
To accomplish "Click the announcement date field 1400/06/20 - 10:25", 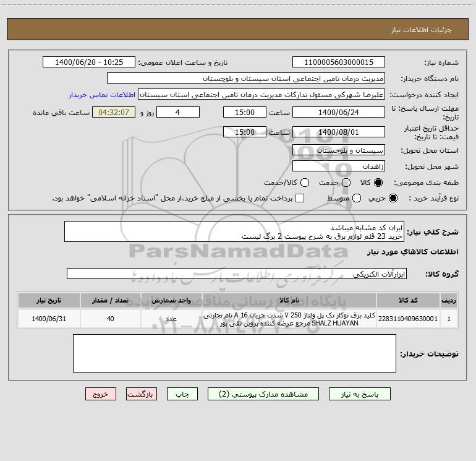I will [89, 62].
